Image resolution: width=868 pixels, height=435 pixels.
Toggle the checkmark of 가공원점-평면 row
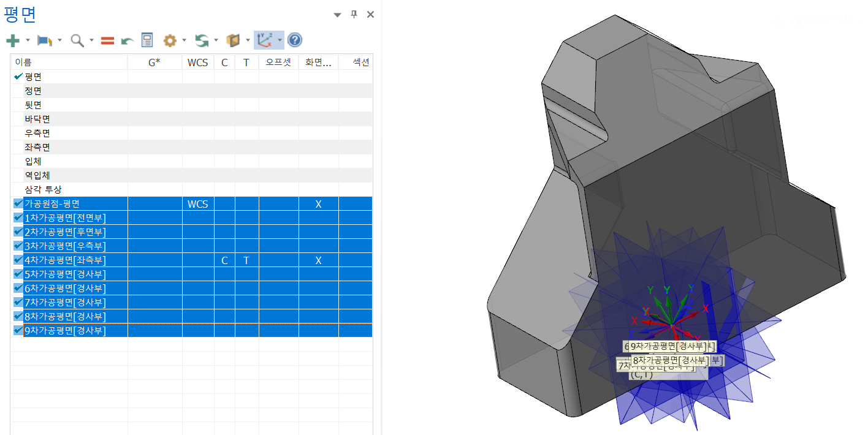[18, 204]
